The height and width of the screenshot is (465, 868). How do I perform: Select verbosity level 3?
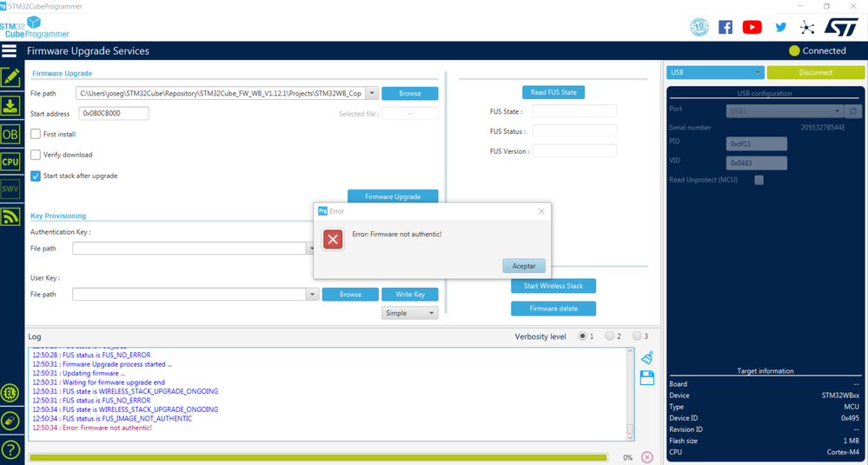click(637, 336)
